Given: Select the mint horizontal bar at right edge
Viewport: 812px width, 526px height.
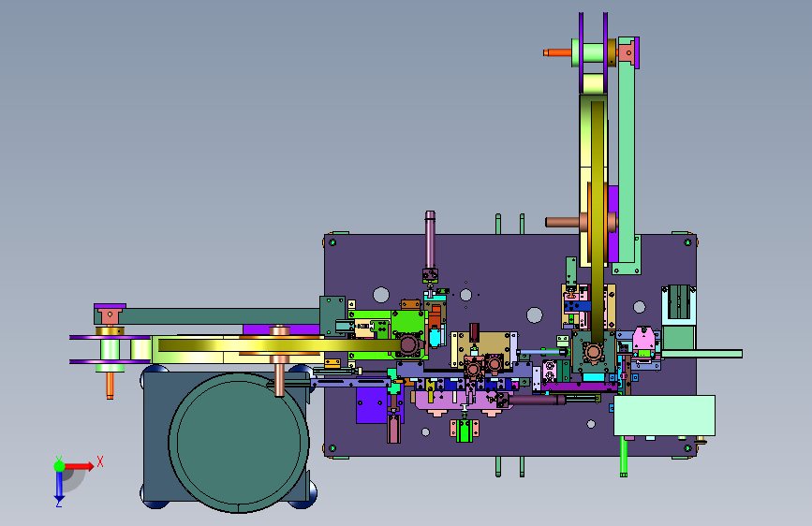Looking at the screenshot, I should [x=702, y=354].
